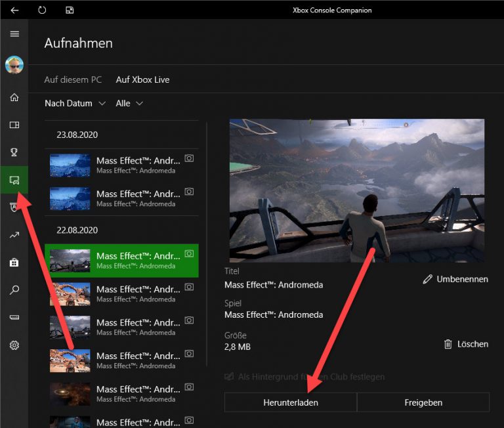Click the 23.08.2020 date header

77,135
